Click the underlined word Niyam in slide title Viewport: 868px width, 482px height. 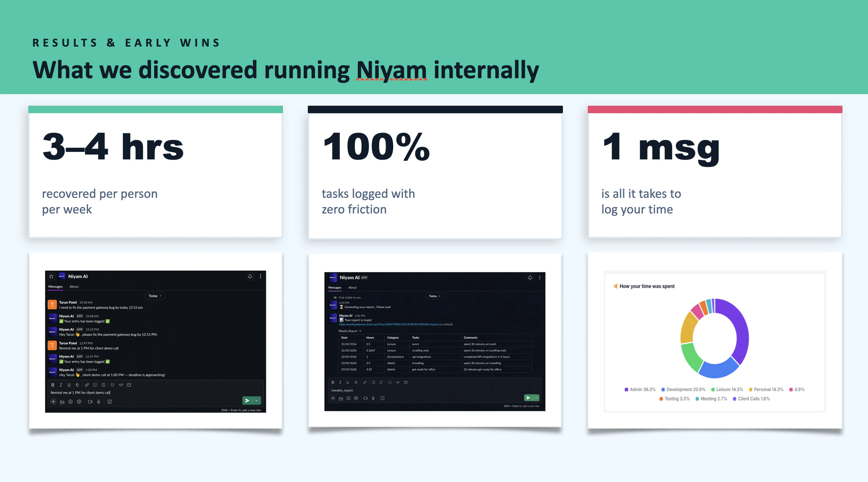pyautogui.click(x=391, y=70)
